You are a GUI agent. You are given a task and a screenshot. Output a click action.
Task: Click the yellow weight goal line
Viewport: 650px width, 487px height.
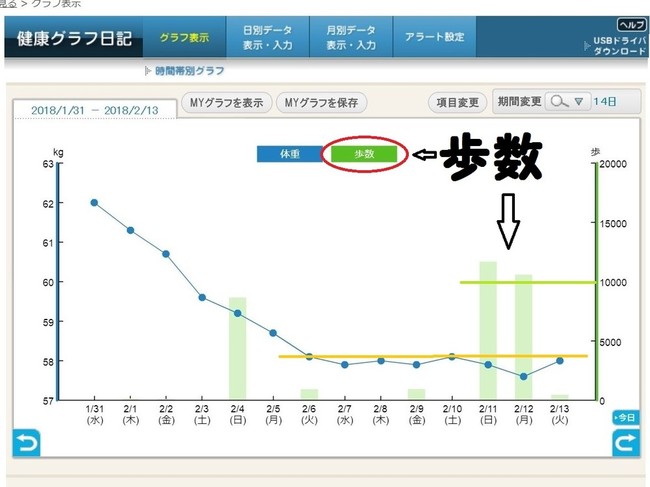tap(433, 356)
